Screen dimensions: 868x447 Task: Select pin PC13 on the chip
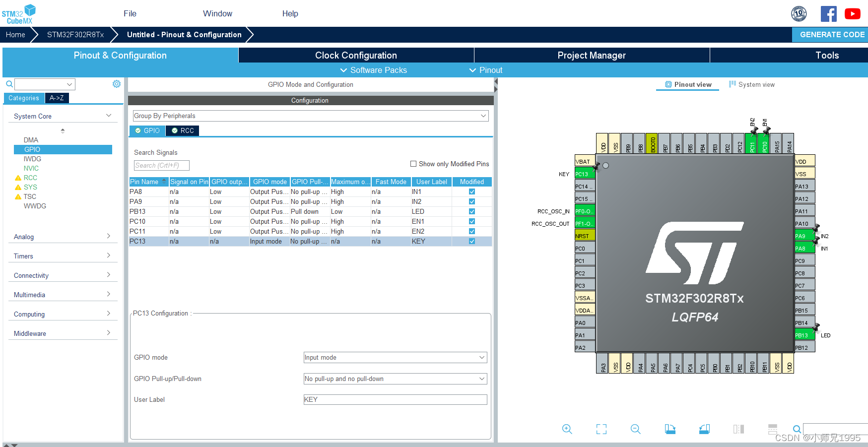click(585, 174)
